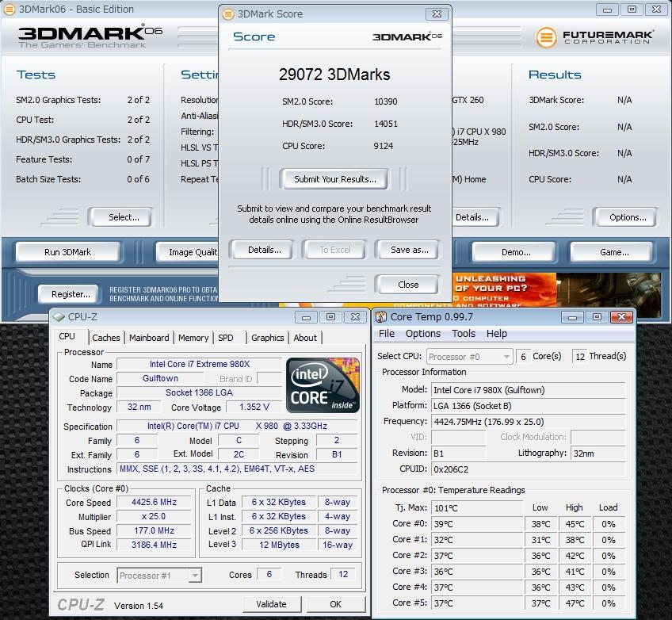Click the Code Name value Gulftown
Viewport: 672px width, 620px height.
160,379
